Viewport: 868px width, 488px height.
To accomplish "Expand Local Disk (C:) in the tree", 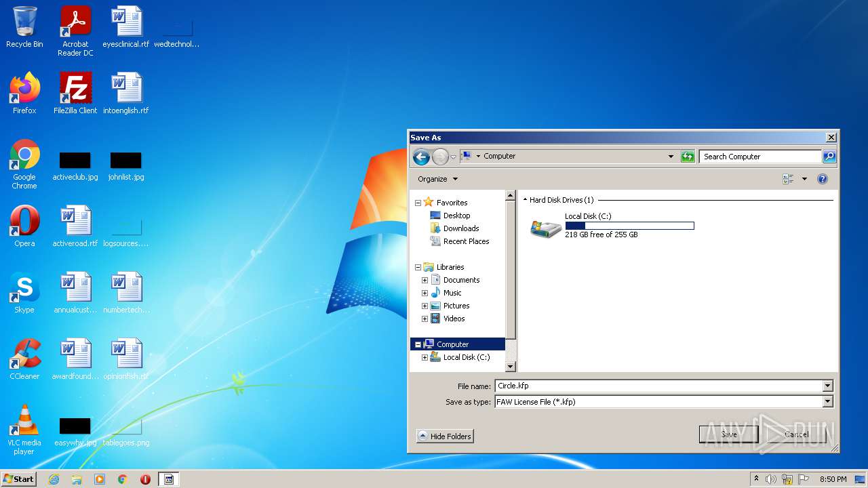I will click(425, 357).
